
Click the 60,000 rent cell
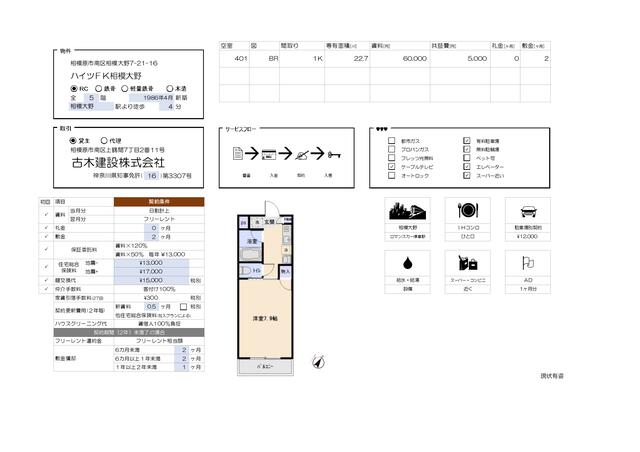point(400,59)
